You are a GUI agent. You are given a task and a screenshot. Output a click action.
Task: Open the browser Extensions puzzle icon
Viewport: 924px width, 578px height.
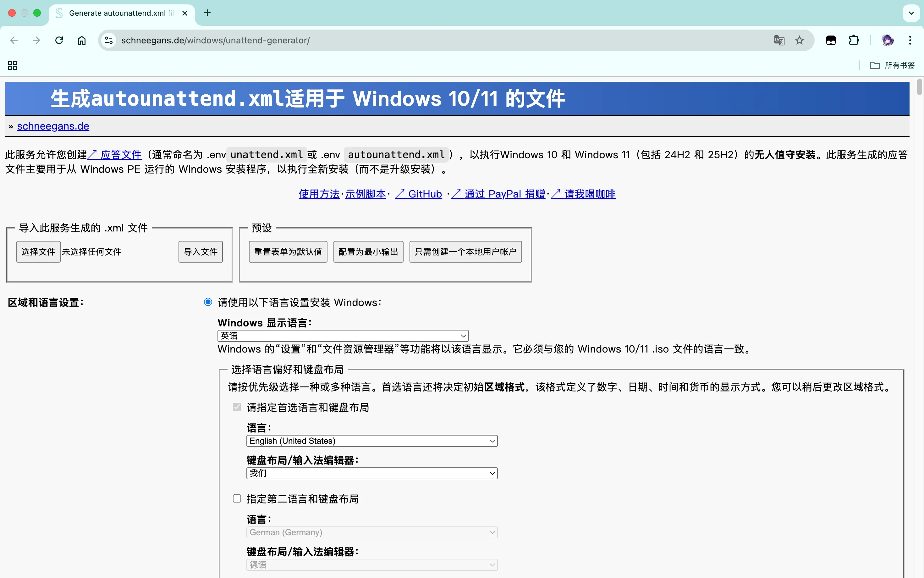point(854,40)
